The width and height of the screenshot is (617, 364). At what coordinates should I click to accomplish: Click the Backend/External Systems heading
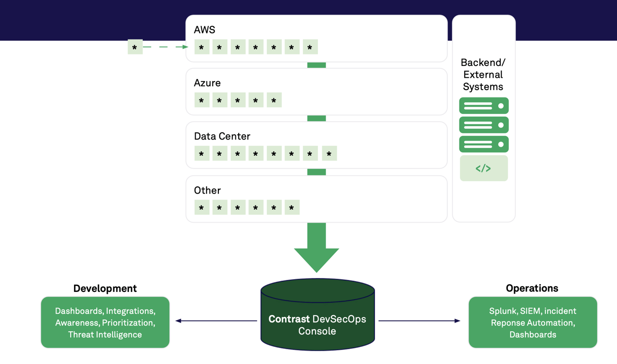(x=483, y=75)
